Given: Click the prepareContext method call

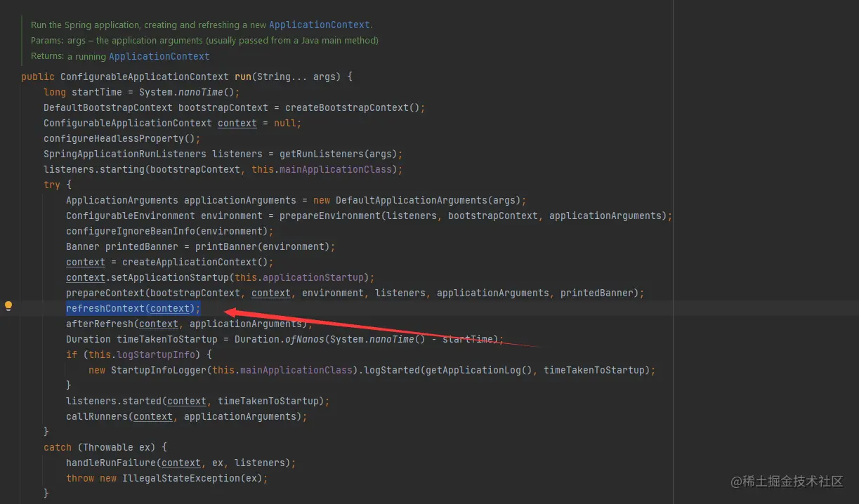Looking at the screenshot, I should [105, 293].
